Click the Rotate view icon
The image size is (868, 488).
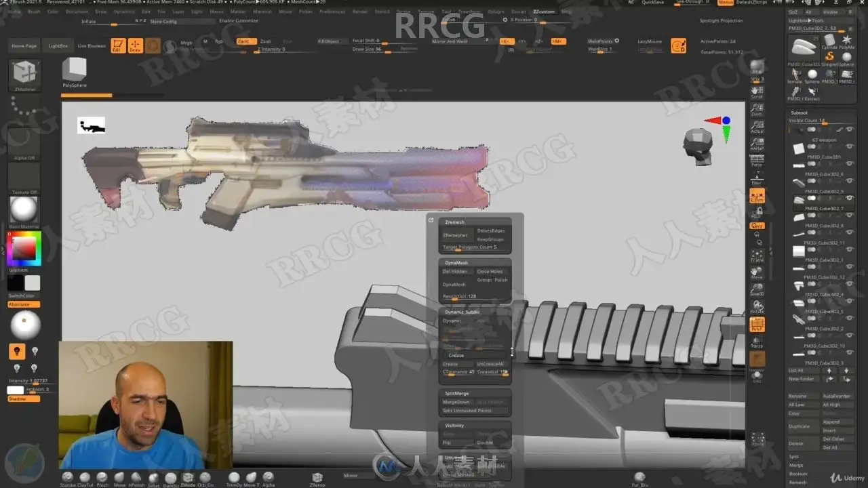[x=757, y=306]
